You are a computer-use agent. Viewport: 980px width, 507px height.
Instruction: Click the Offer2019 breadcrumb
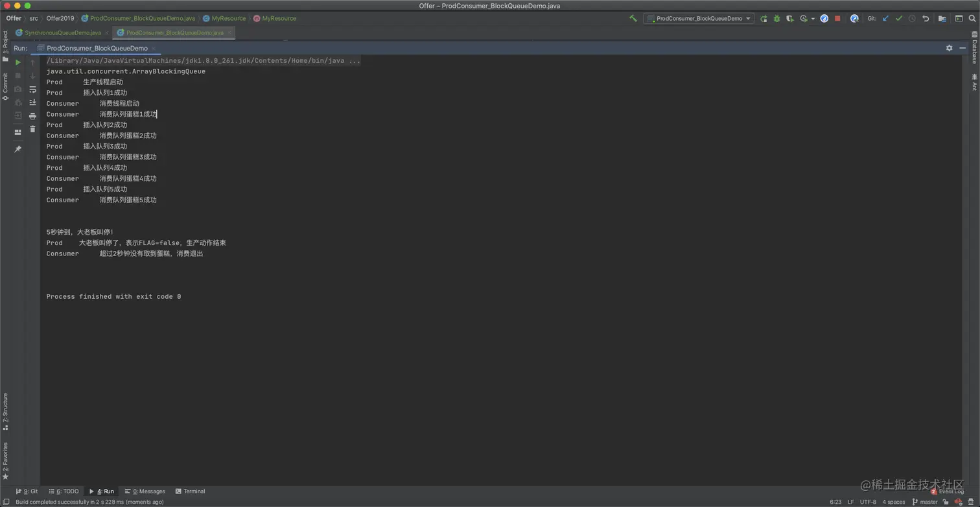coord(60,19)
